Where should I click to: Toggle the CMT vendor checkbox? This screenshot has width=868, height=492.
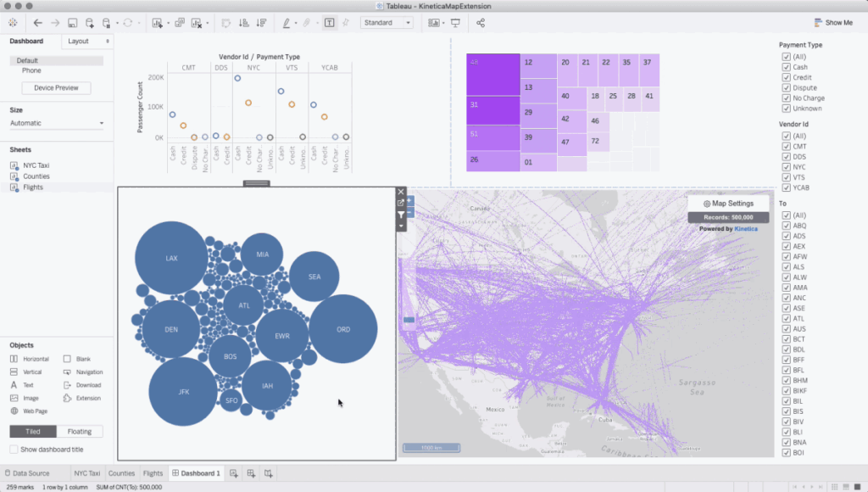(786, 146)
